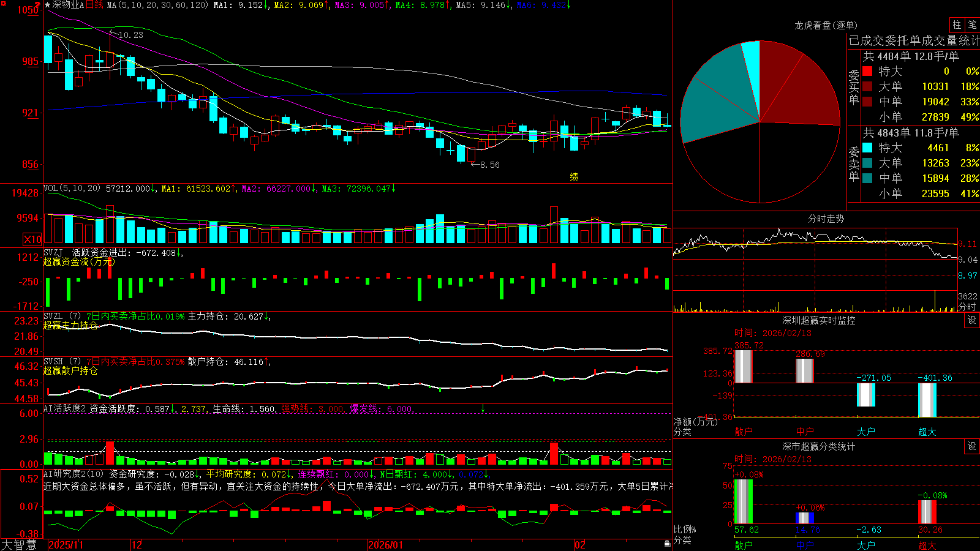Click the yellow 续 marker on the K-line chart

[x=574, y=177]
